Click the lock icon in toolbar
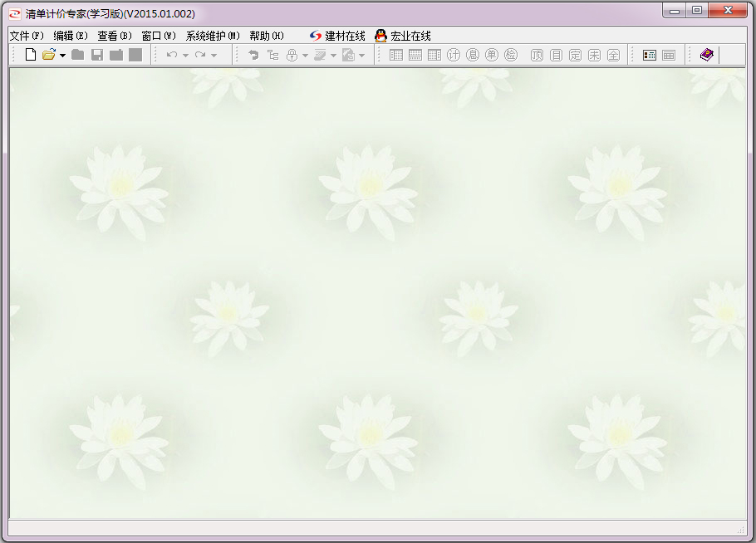 (292, 55)
